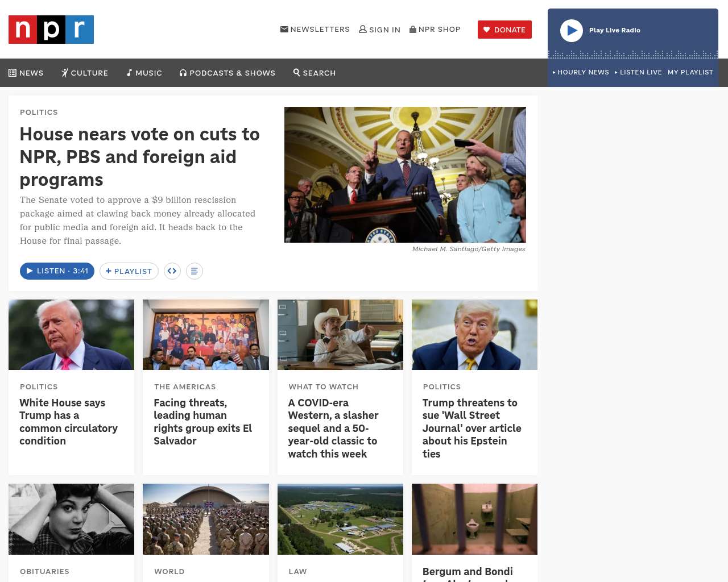Screen dimensions: 728x582
Task: Listen to the 3:41 story audio
Action: pos(57,271)
